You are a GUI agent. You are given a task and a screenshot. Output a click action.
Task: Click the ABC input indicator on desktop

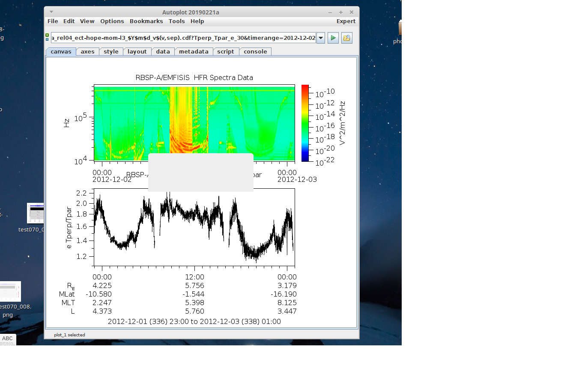tap(8, 339)
